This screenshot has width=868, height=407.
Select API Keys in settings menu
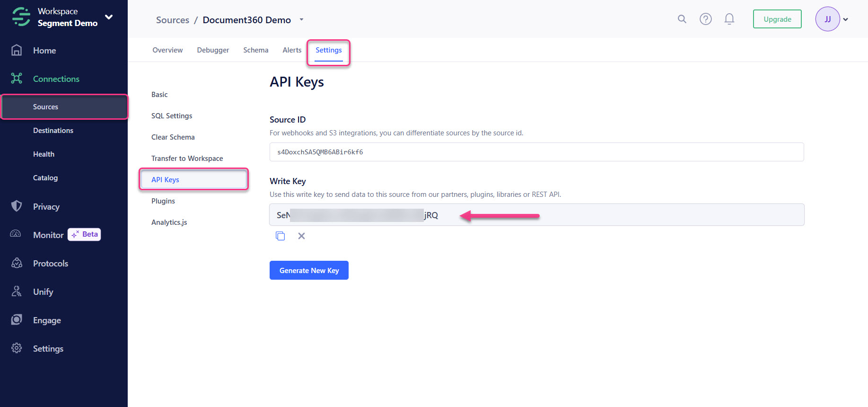click(x=193, y=179)
